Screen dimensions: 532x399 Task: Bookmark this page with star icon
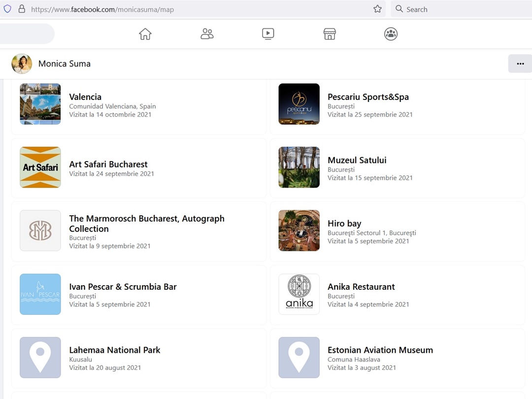377,9
